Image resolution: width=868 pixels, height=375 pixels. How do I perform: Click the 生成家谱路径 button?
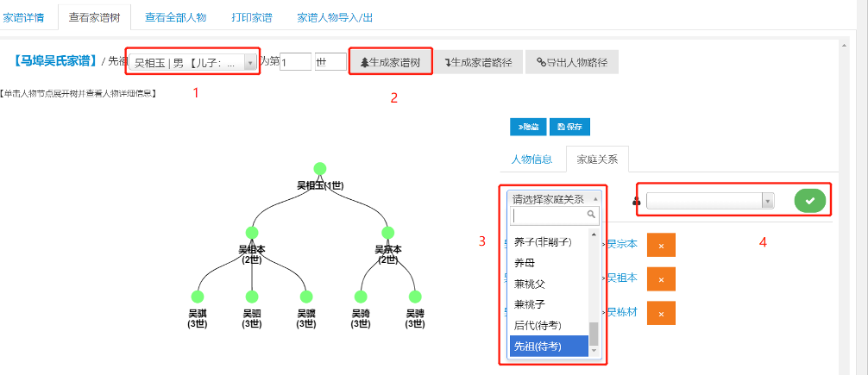coord(479,62)
